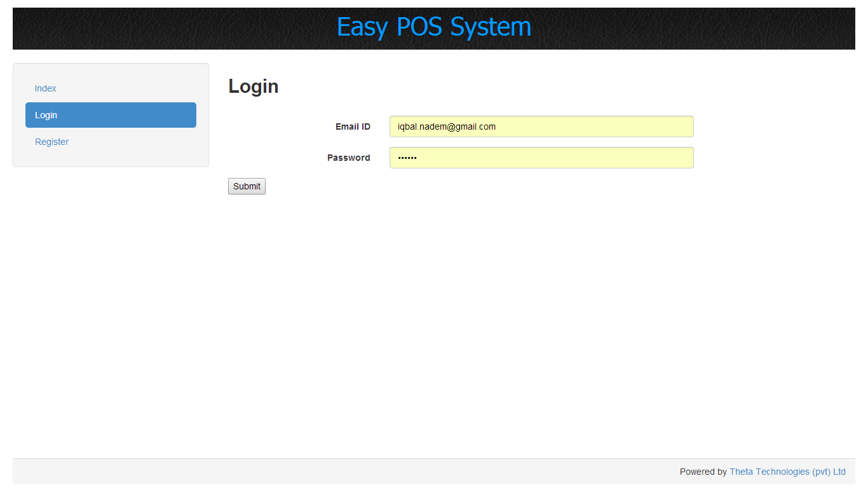This screenshot has width=868, height=497.
Task: Click the Submit button
Action: (x=247, y=186)
